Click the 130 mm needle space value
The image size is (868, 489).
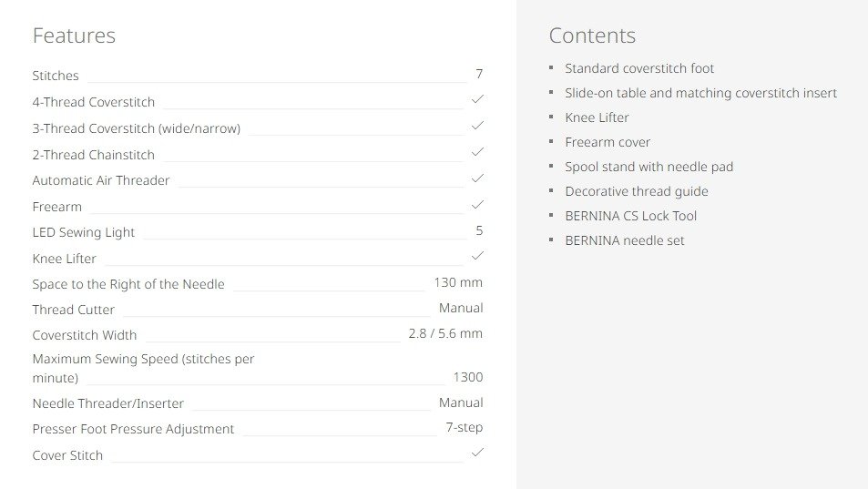pyautogui.click(x=458, y=282)
